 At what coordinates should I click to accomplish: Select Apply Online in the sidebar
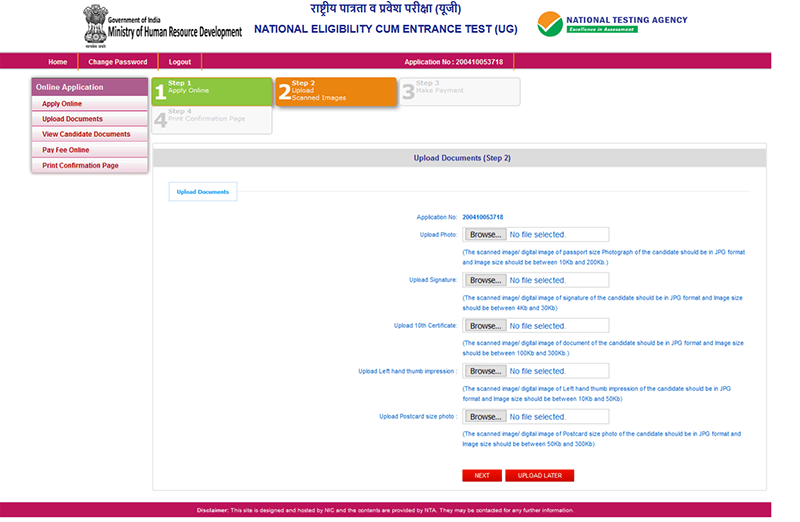(89, 104)
